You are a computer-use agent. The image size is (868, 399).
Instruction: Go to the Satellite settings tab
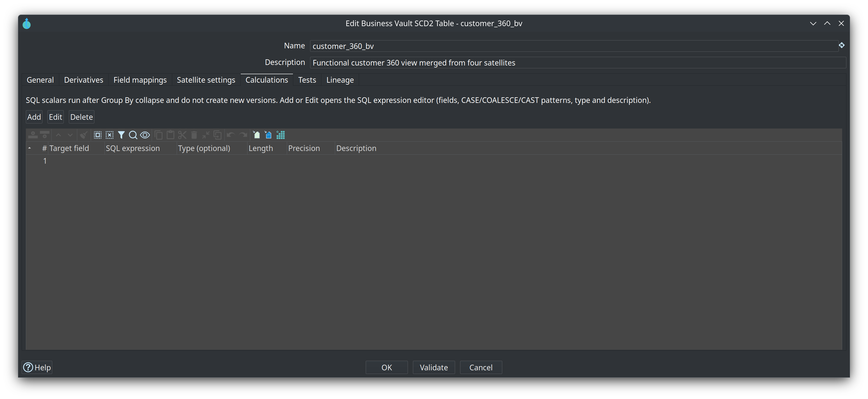206,80
